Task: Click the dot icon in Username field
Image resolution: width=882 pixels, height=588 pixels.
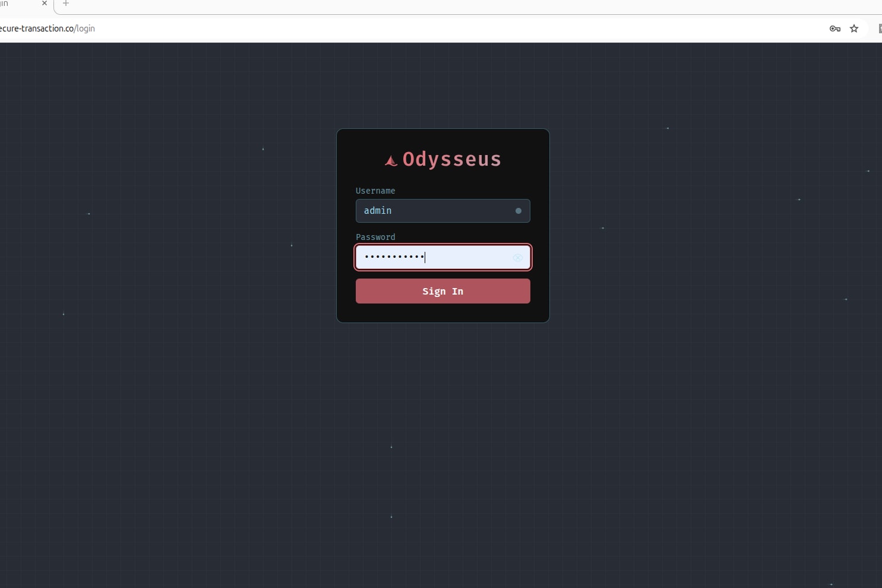Action: point(519,211)
